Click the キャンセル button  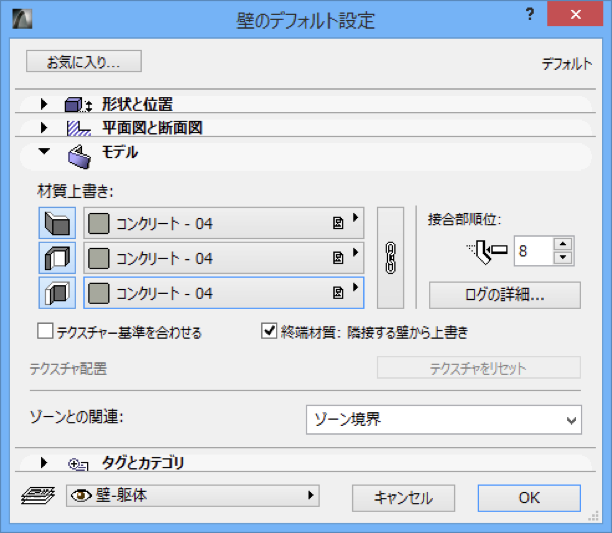pyautogui.click(x=403, y=498)
